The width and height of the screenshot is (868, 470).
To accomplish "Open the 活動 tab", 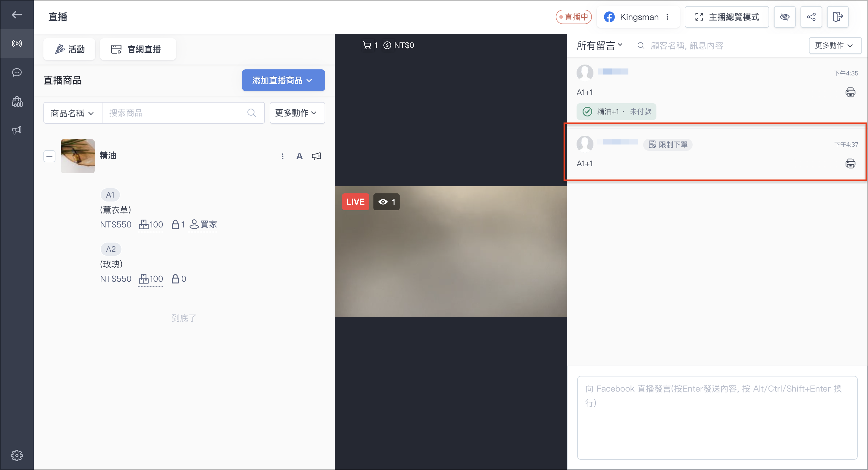I will 69,49.
